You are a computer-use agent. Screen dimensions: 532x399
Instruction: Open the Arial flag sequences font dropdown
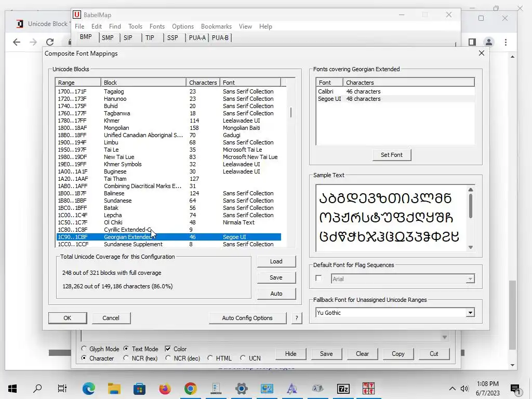tap(470, 279)
